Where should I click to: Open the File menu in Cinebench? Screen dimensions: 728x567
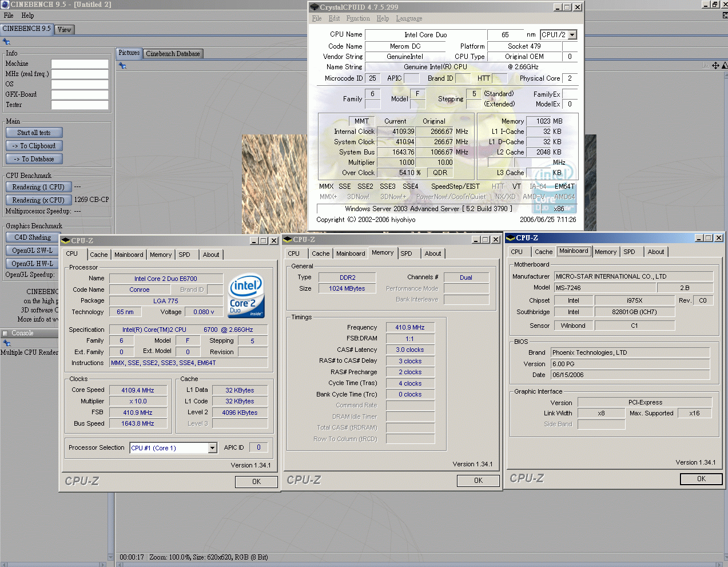(9, 15)
